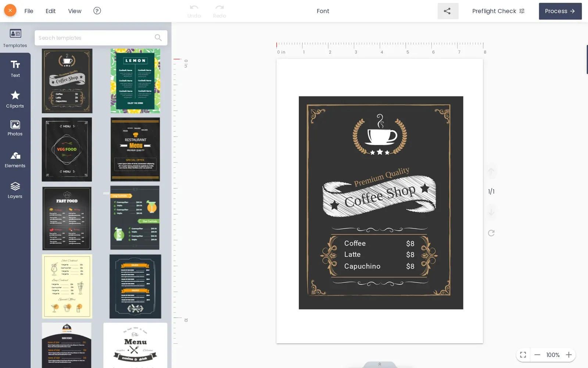Open the Cliparts panel
The image size is (588, 368).
[15, 99]
